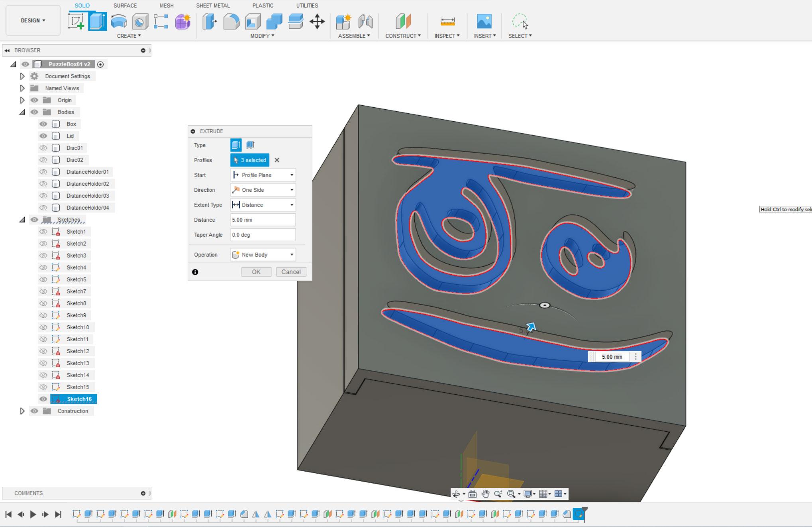Toggle visibility of Sketch16

pyautogui.click(x=43, y=399)
